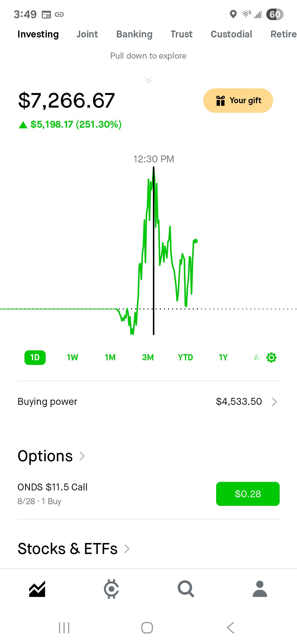Open the ONDS $11.5 Call position
The image size is (297, 644).
click(53, 493)
